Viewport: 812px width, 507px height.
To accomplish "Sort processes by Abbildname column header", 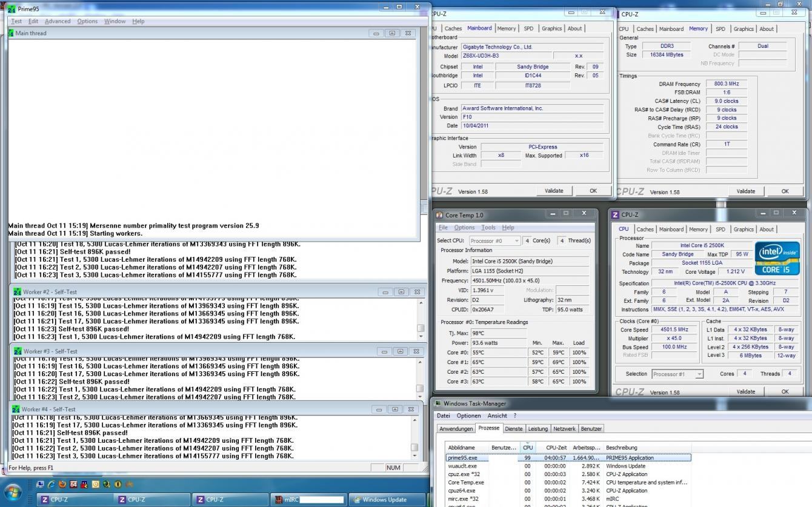I will tap(467, 448).
